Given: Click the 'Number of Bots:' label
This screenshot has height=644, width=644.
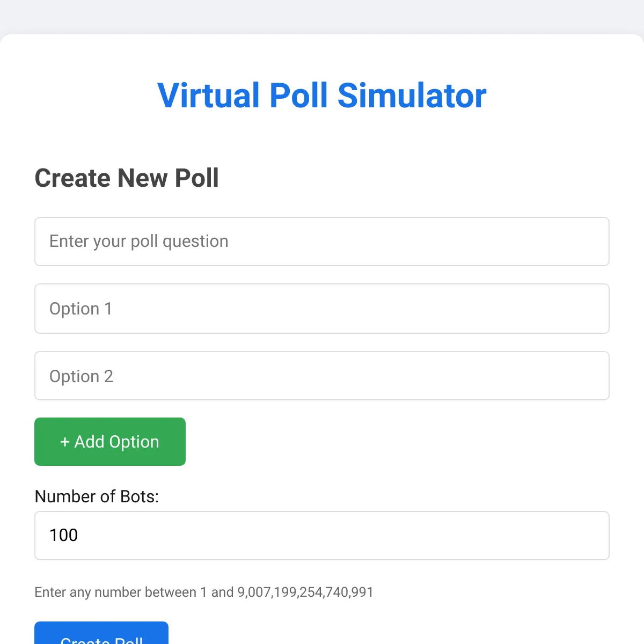Looking at the screenshot, I should tap(97, 496).
